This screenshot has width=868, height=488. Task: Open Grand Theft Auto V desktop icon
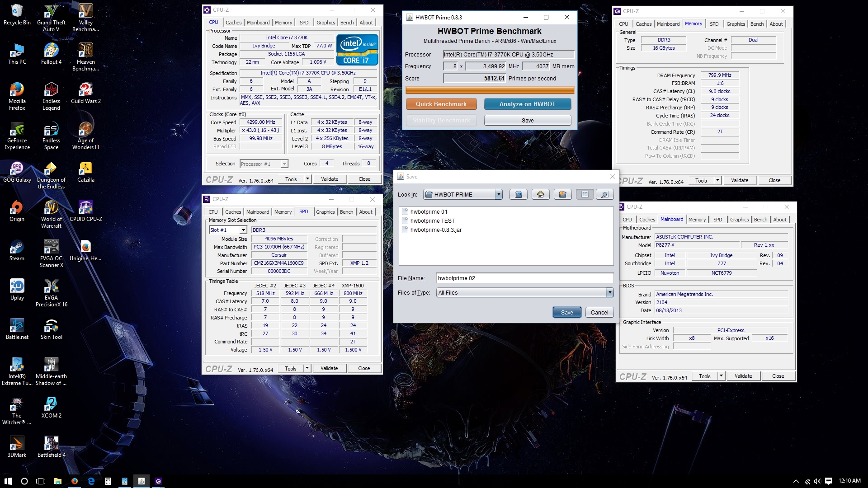pos(52,18)
